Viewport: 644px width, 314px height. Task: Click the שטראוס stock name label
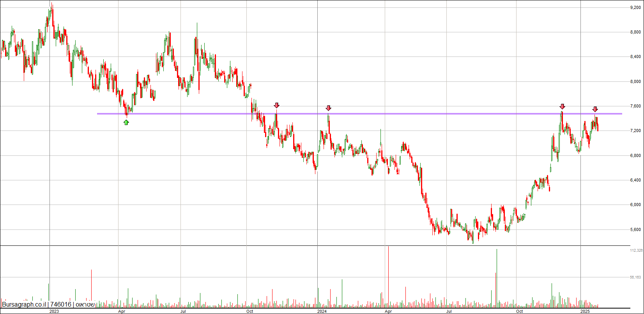coord(85,305)
